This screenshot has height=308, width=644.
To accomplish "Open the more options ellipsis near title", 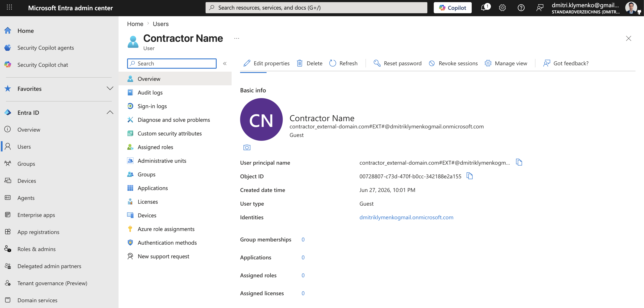I will pyautogui.click(x=236, y=38).
